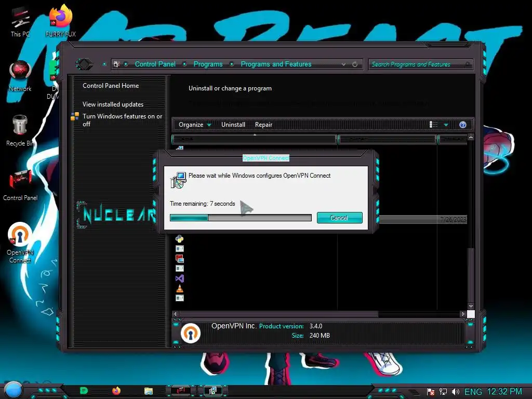Click the Repair toolbar command
The height and width of the screenshot is (399, 532).
coord(263,125)
